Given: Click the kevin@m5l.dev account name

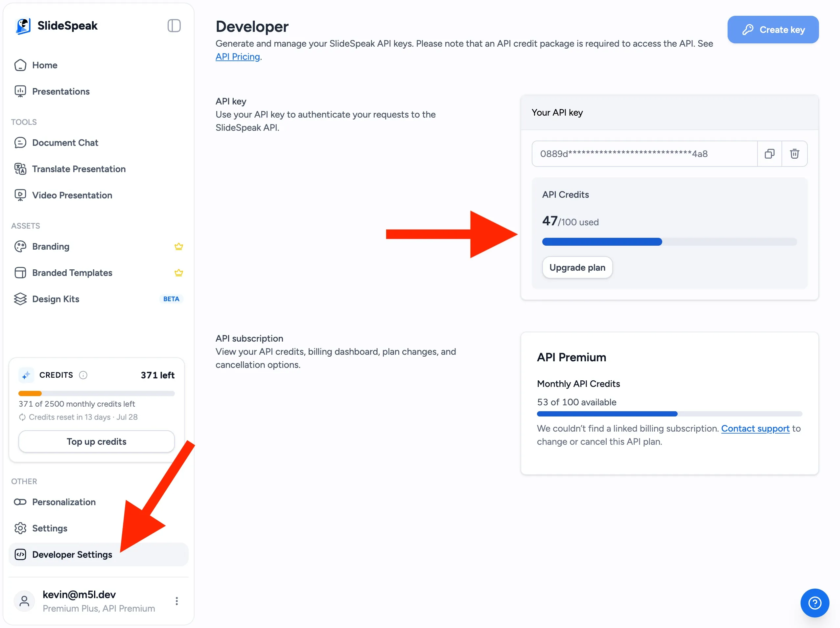Looking at the screenshot, I should 79,594.
